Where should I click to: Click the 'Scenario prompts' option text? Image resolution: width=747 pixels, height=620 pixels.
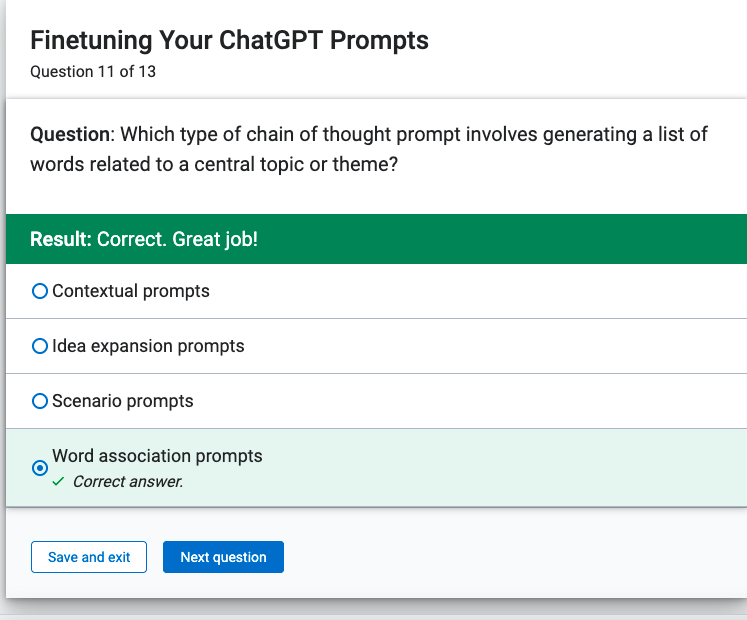pos(122,401)
